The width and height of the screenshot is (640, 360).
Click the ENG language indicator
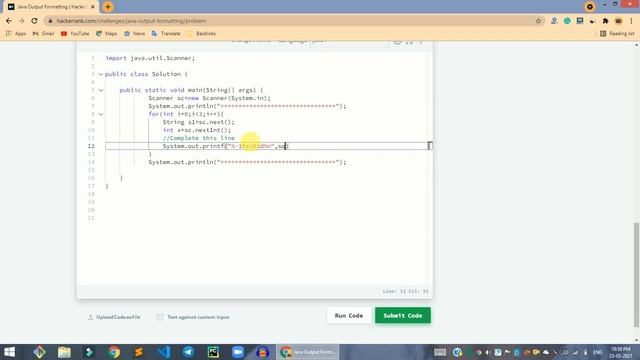click(598, 352)
